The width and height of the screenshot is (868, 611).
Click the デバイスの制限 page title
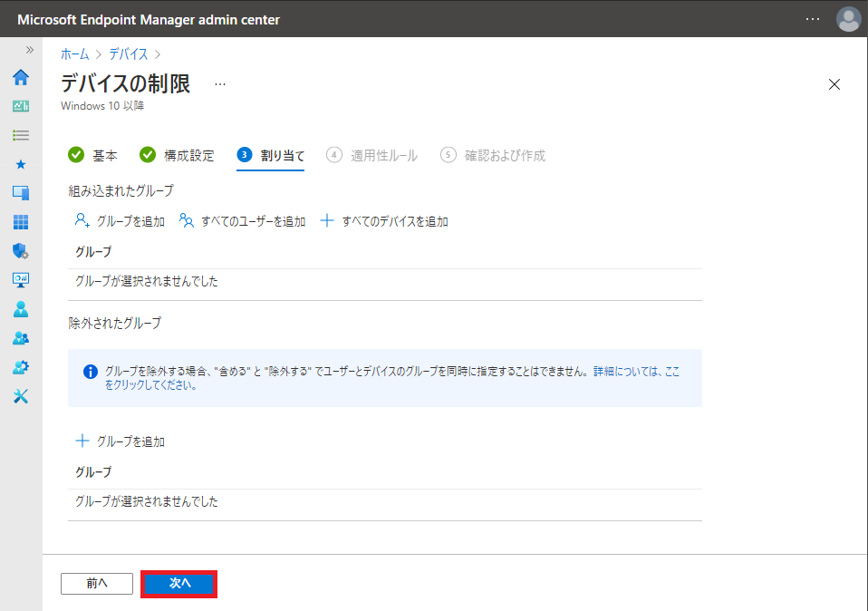(x=126, y=83)
